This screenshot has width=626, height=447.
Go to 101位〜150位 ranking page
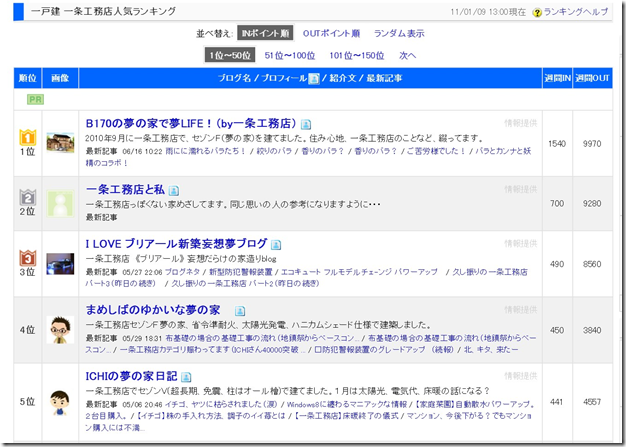click(x=357, y=55)
